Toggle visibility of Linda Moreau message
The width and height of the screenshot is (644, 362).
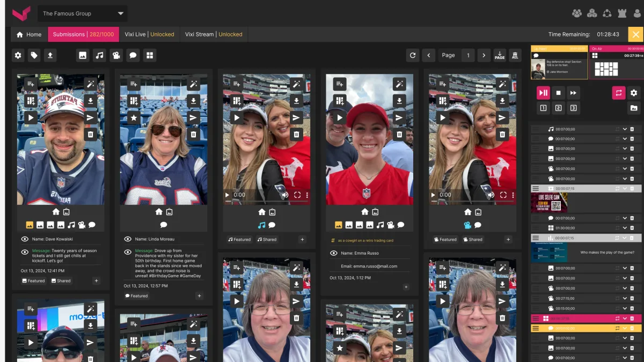point(128,252)
